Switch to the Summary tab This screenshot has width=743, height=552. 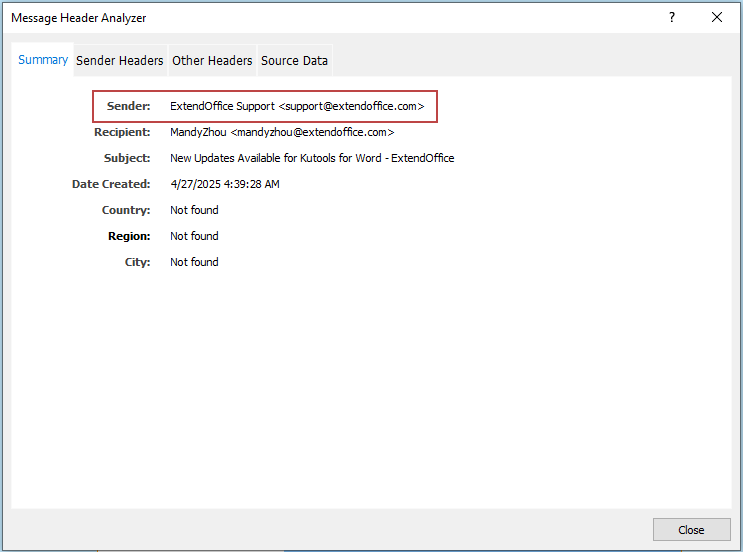coord(43,60)
